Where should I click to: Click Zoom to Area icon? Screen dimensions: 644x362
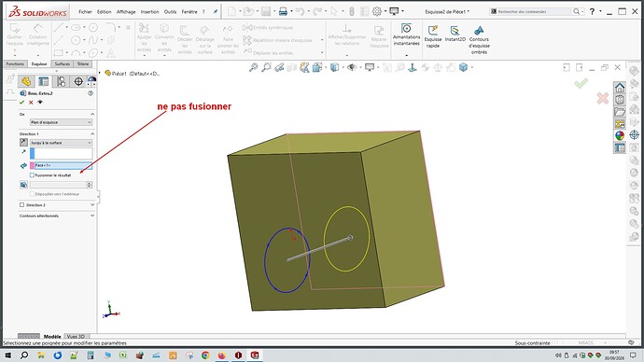pyautogui.click(x=267, y=67)
